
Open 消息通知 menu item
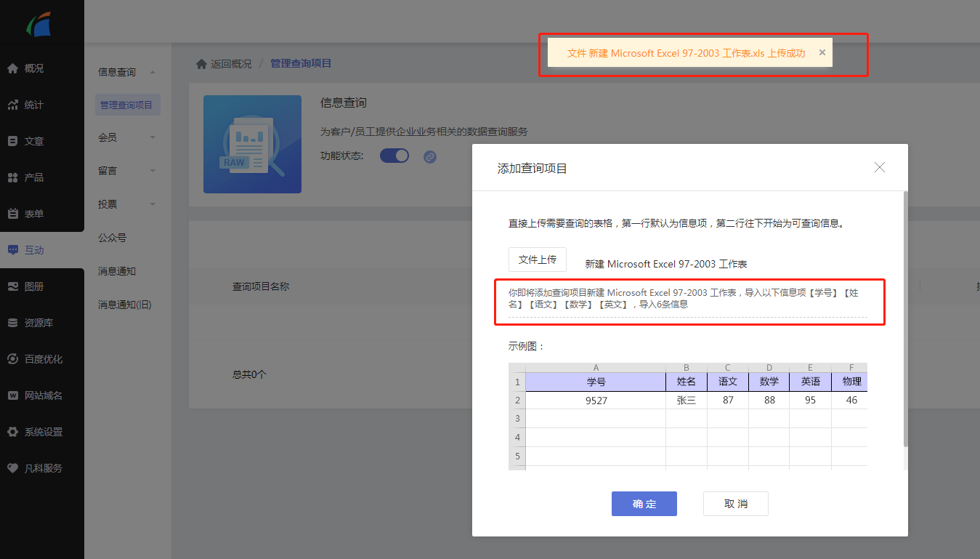117,271
